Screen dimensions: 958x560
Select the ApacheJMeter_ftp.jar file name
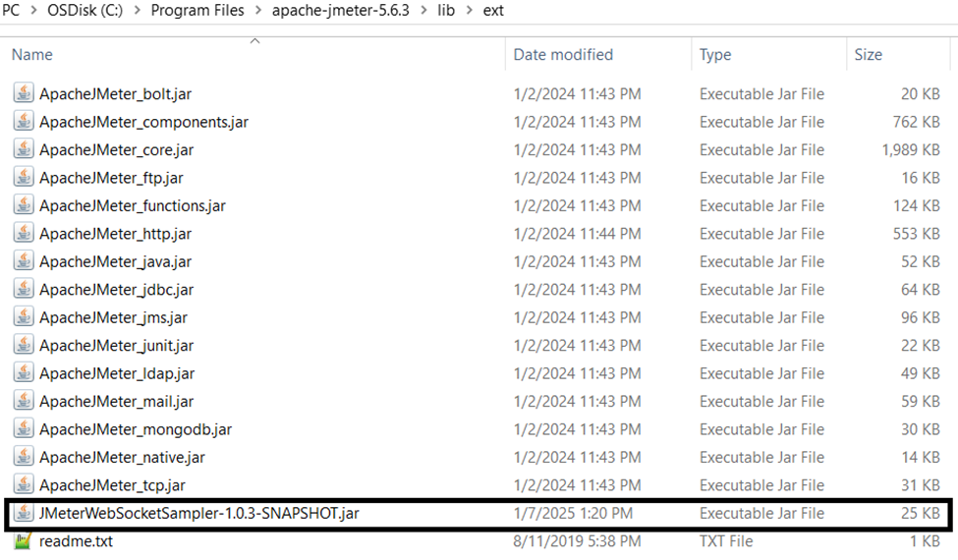(x=111, y=179)
